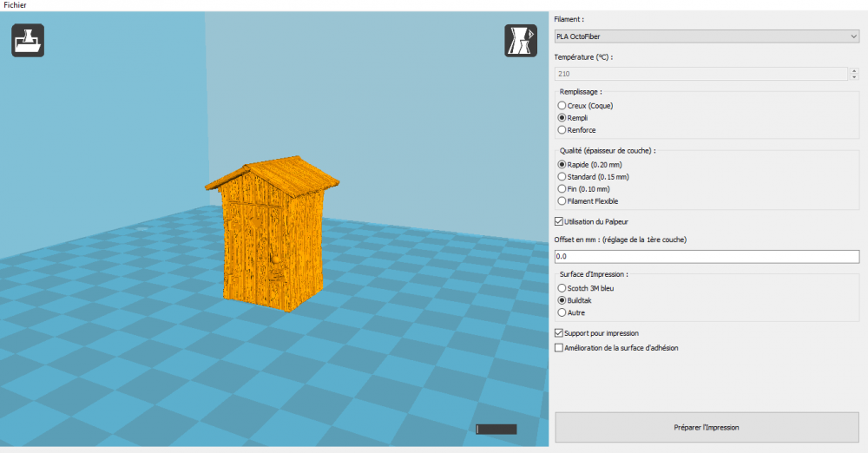Decrease temperature with the down stepper arrow
868x453 pixels.
click(854, 77)
